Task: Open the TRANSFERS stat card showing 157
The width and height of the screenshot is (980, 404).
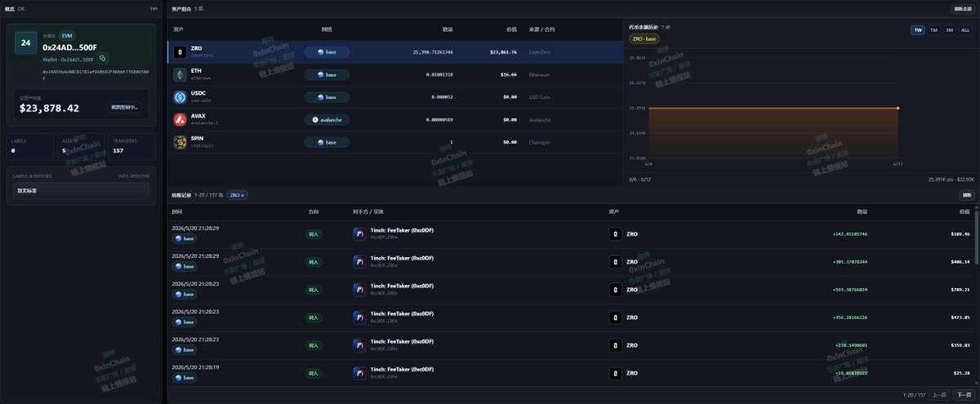Action: coord(132,145)
